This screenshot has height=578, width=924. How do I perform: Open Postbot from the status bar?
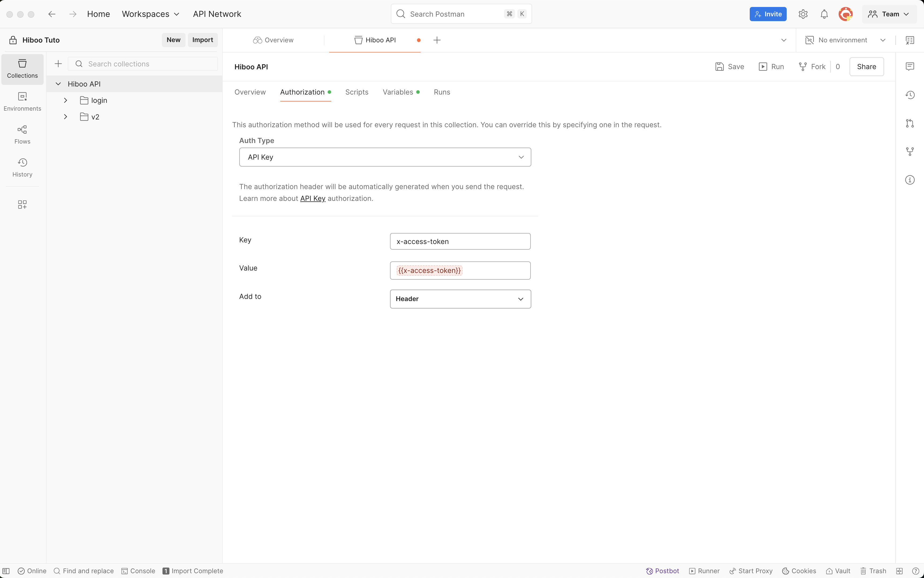[x=662, y=571]
